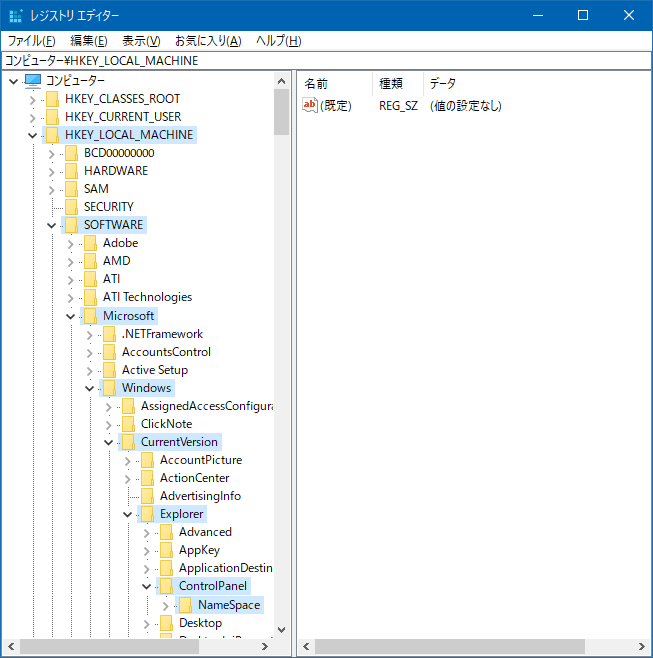Select the ApplicationDestin key

click(x=226, y=568)
